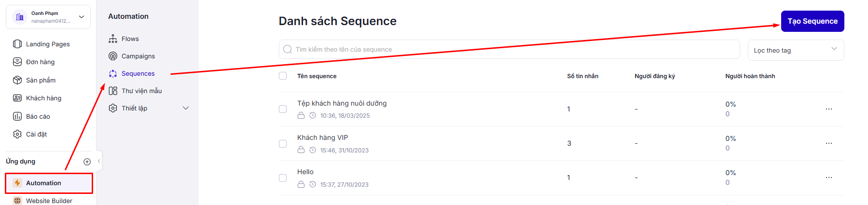Expand the Thiết lập submenu chevron
Image resolution: width=868 pixels, height=205 pixels.
click(186, 108)
